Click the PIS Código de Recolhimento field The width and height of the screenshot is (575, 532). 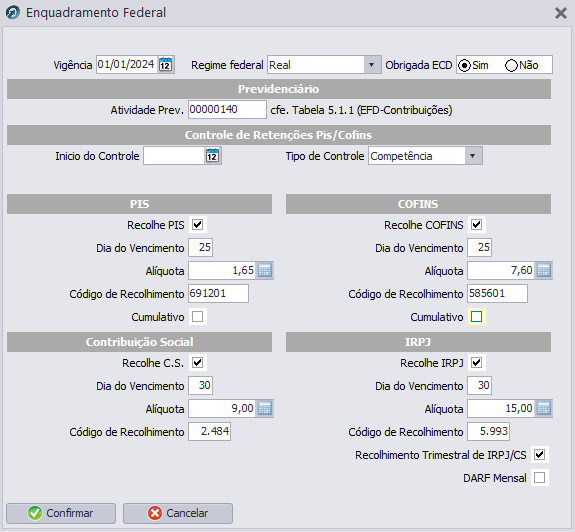point(218,293)
